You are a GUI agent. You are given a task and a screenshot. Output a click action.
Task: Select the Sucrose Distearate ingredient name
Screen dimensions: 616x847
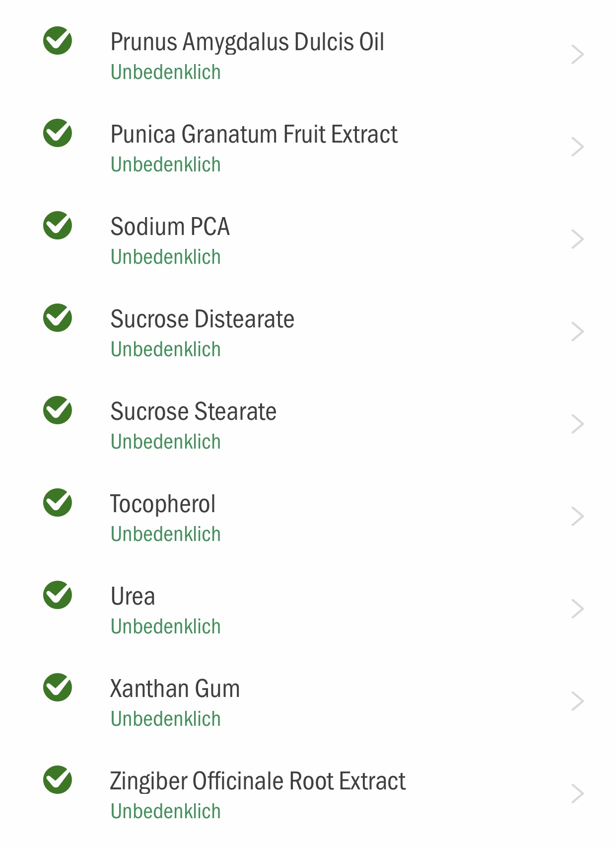(203, 319)
